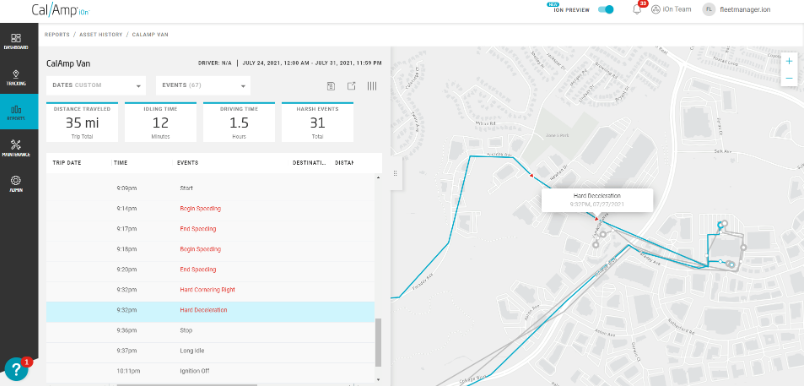Open the Dashboard sidebar icon

coord(16,41)
